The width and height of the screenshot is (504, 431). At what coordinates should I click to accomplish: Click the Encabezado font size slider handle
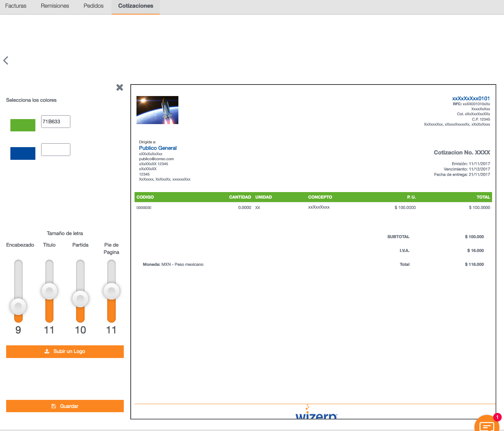(18, 307)
